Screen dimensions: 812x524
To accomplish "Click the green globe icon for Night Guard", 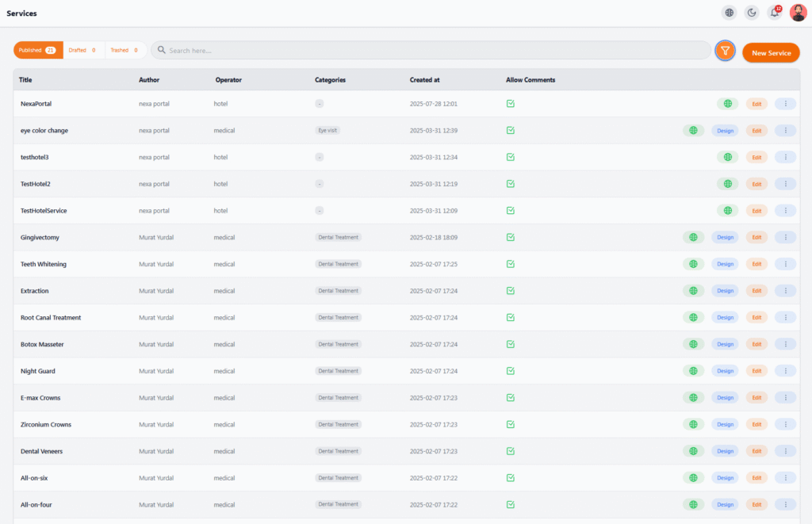I will 693,371.
